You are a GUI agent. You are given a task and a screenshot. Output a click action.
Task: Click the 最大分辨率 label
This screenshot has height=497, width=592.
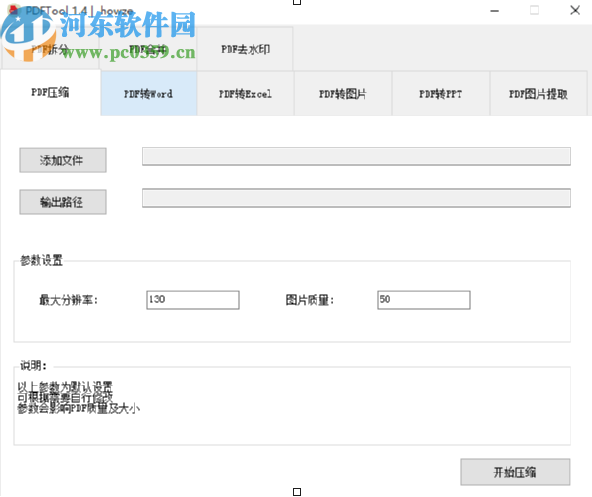(68, 300)
